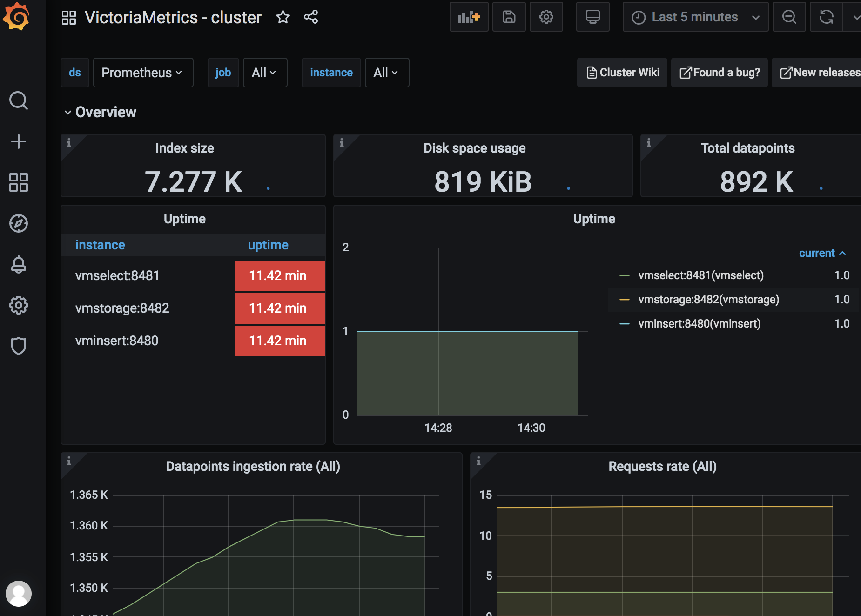Screen dimensions: 861x616
Task: Open the Total datapoints panel title menu
Action: tap(747, 148)
